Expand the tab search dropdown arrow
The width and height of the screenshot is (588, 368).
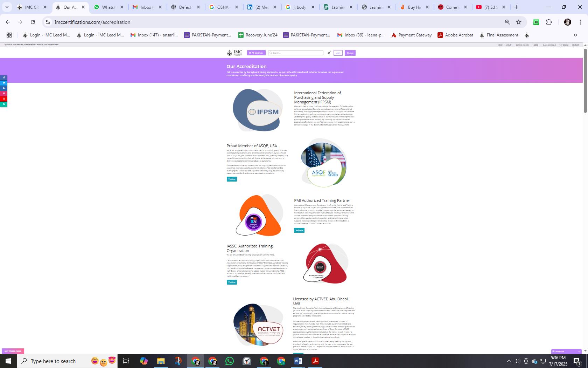click(7, 7)
